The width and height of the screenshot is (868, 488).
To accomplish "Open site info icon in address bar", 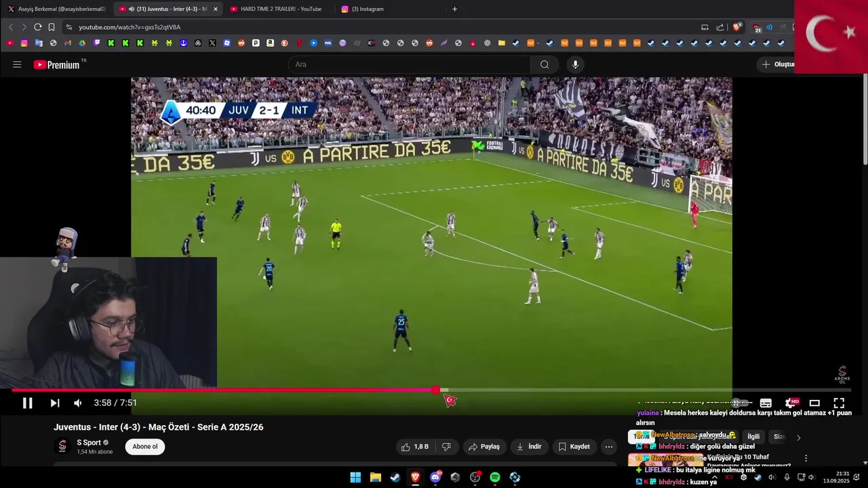I will (x=68, y=27).
